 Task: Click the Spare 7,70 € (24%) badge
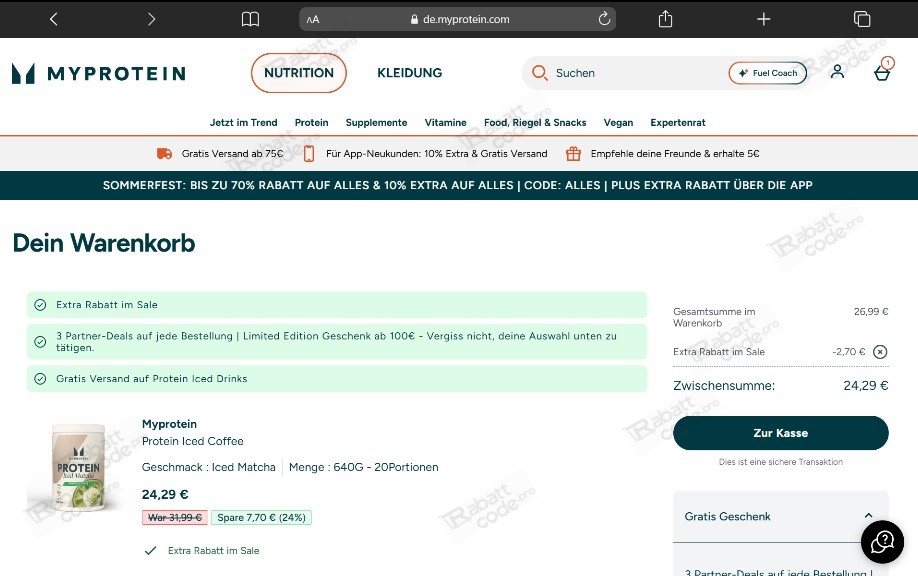coord(262,517)
